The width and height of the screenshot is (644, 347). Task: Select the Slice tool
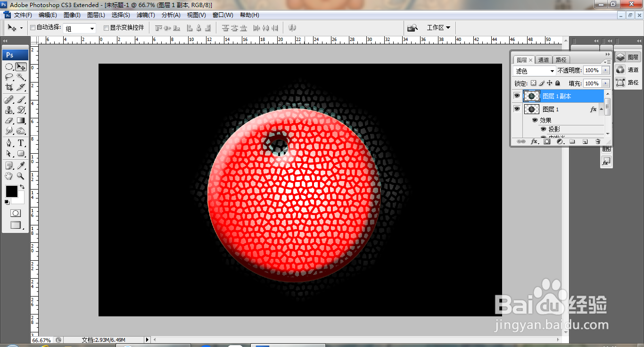point(21,87)
